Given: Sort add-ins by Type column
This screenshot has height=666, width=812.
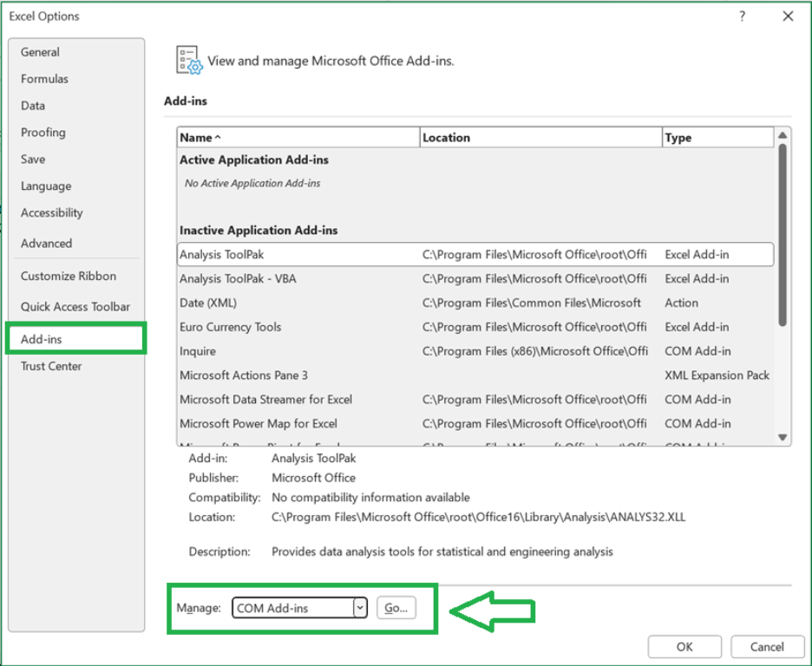Looking at the screenshot, I should [717, 138].
